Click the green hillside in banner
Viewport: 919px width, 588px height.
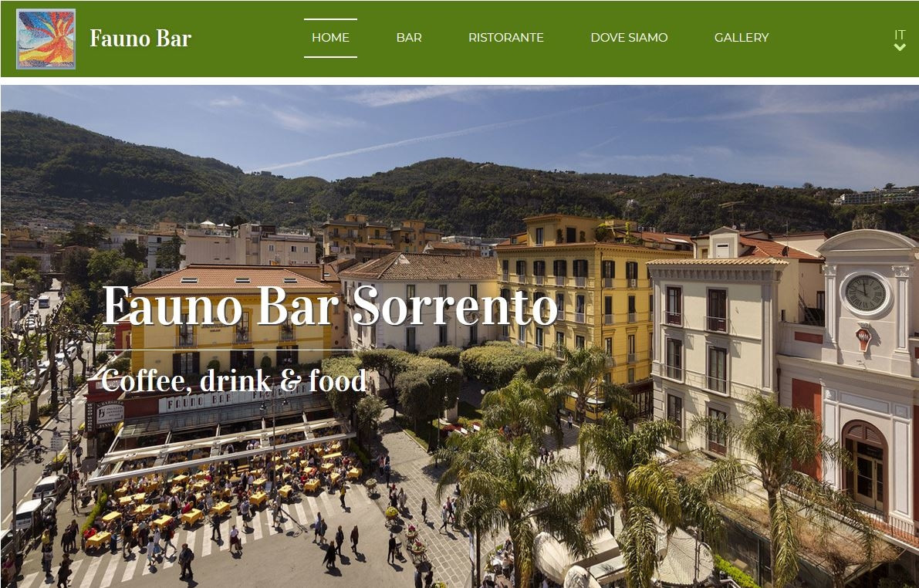[411, 188]
